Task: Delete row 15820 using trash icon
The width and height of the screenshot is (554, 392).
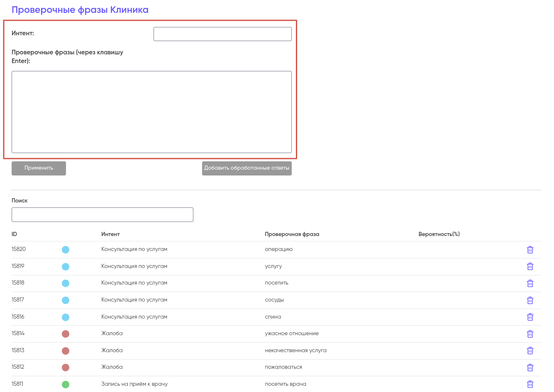Action: tap(530, 250)
